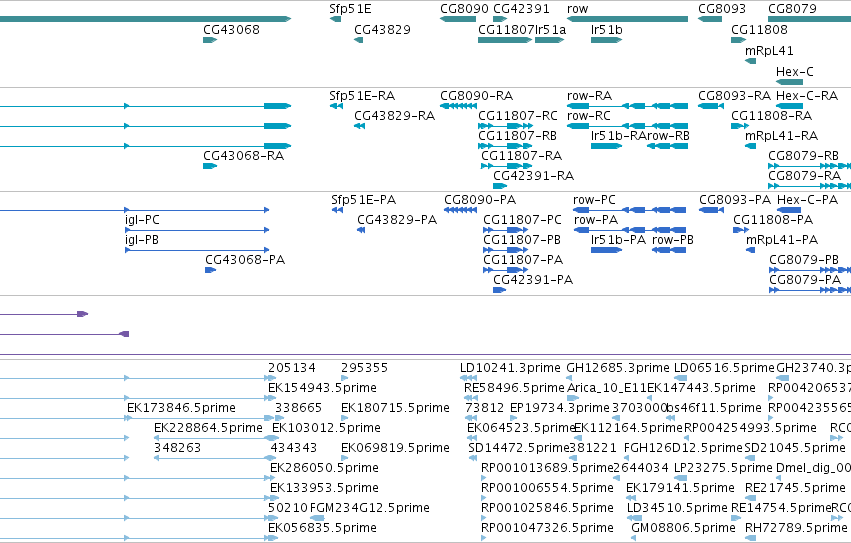The image size is (851, 543).
Task: Select the CG42391-RA transcript
Action: [499, 186]
